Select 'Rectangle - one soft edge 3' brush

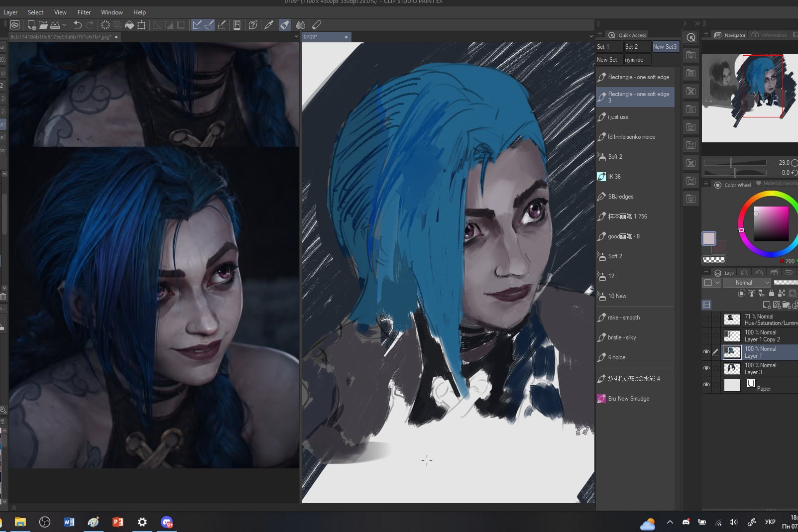(635, 97)
